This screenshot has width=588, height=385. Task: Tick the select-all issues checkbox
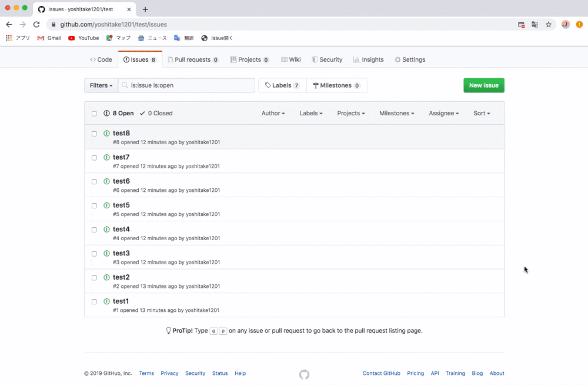(x=94, y=114)
